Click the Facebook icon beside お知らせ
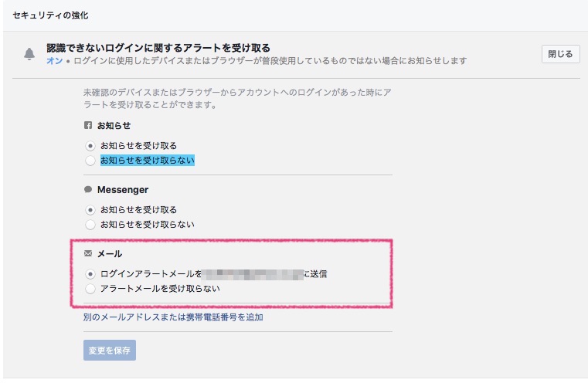 88,125
